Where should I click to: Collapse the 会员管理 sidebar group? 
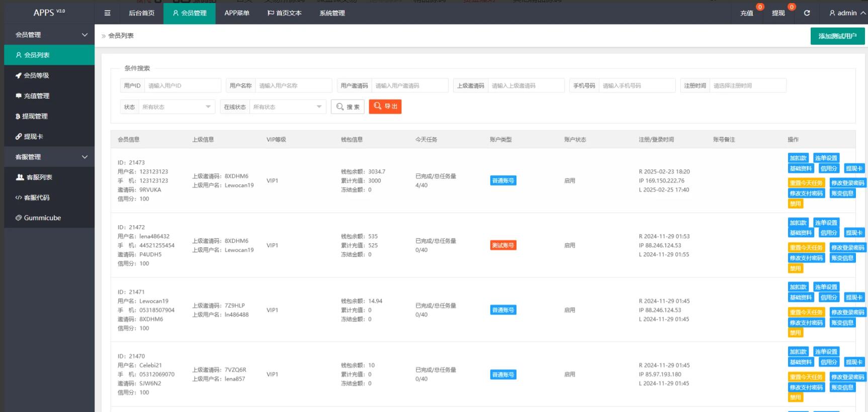pos(84,35)
